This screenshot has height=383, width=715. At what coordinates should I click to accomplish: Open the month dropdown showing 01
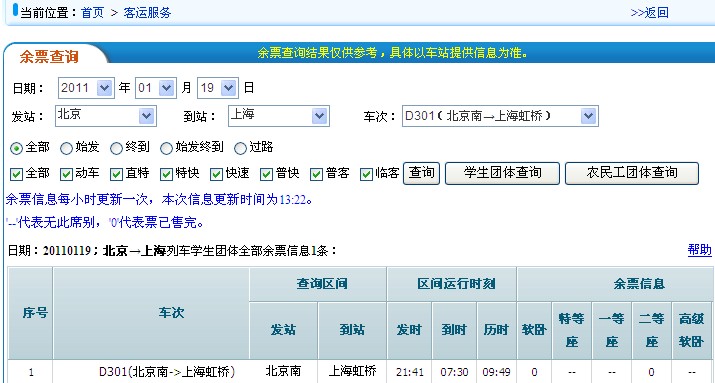[x=155, y=88]
